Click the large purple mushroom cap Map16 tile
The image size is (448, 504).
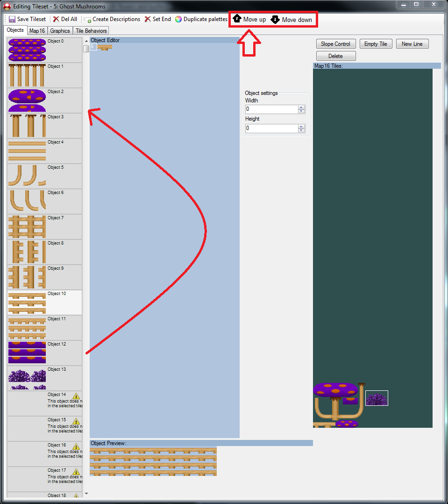tap(335, 389)
